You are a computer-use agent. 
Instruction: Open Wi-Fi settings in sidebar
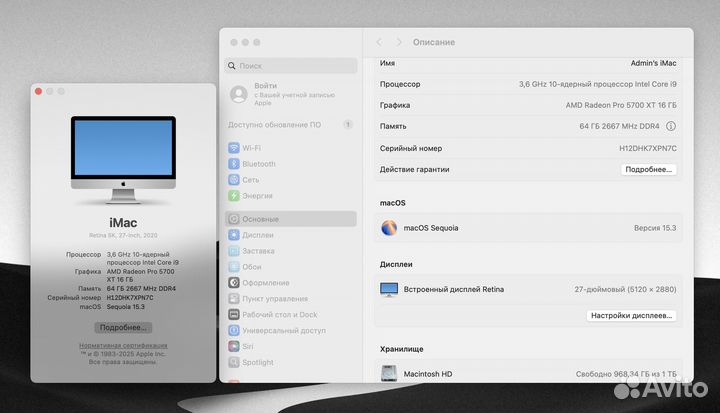coord(291,148)
